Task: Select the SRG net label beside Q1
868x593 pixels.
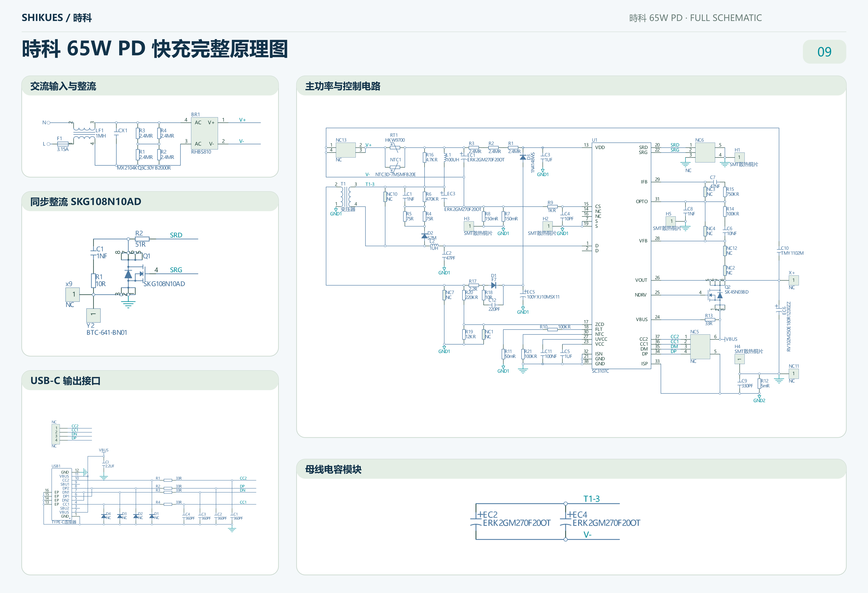Action: click(176, 270)
